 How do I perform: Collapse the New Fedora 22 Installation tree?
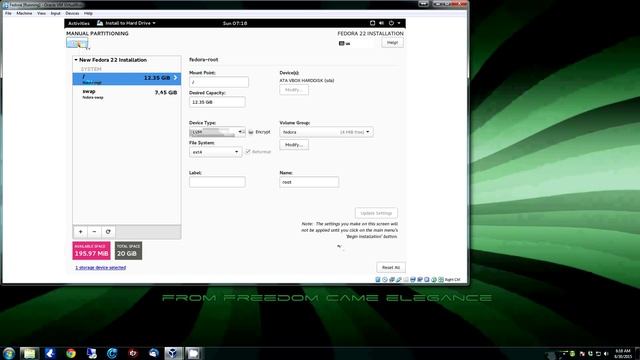pyautogui.click(x=76, y=60)
